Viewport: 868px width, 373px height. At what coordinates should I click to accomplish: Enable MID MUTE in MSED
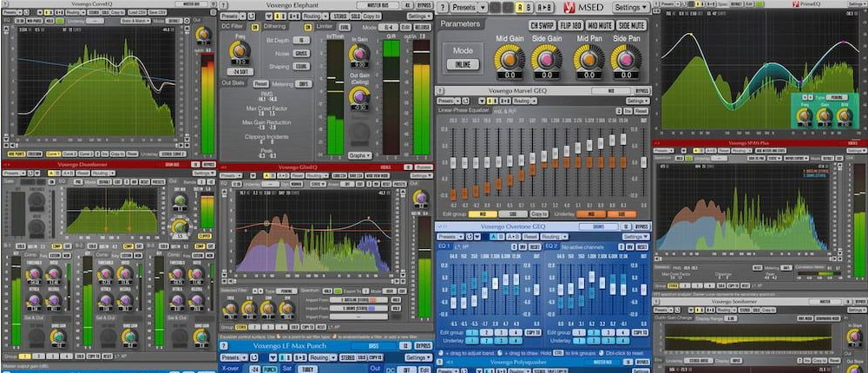600,25
